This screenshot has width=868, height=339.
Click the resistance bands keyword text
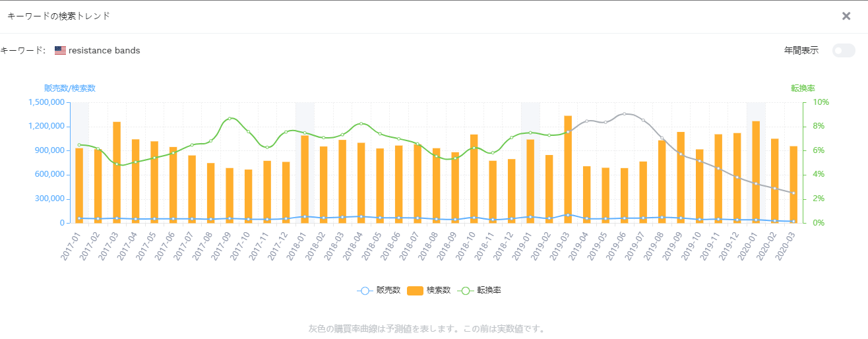pyautogui.click(x=104, y=50)
